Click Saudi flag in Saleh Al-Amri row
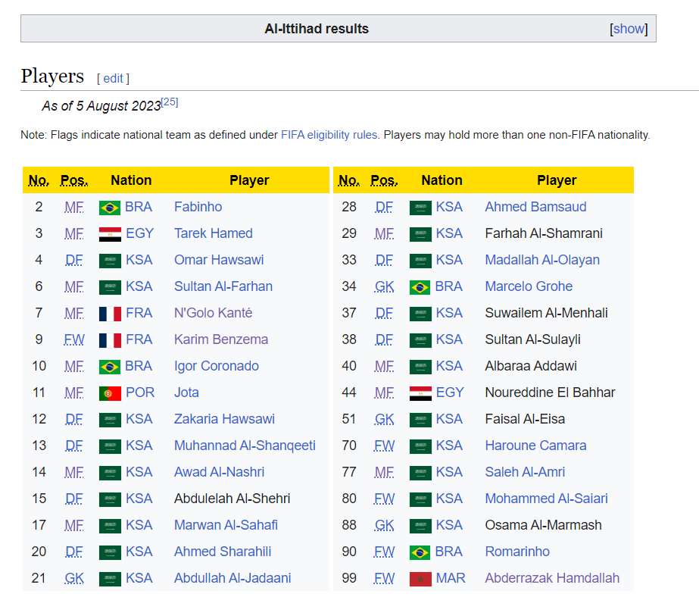Image resolution: width=699 pixels, height=616 pixels. [x=420, y=473]
